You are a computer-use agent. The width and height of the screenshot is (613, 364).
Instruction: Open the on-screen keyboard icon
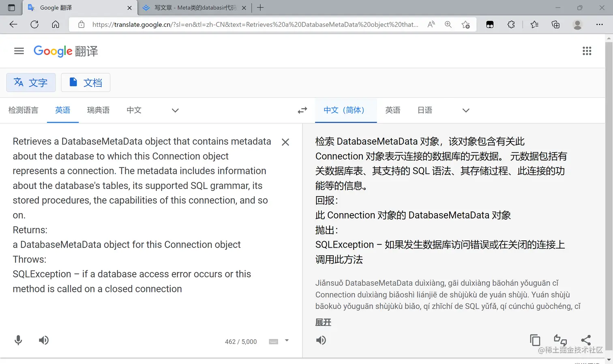coord(274,342)
